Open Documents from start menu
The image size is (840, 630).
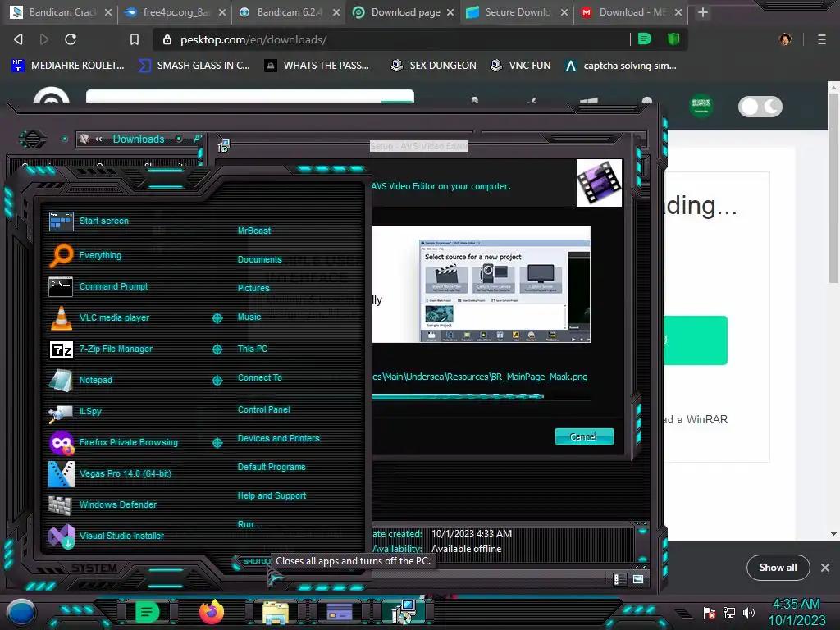[x=259, y=259]
